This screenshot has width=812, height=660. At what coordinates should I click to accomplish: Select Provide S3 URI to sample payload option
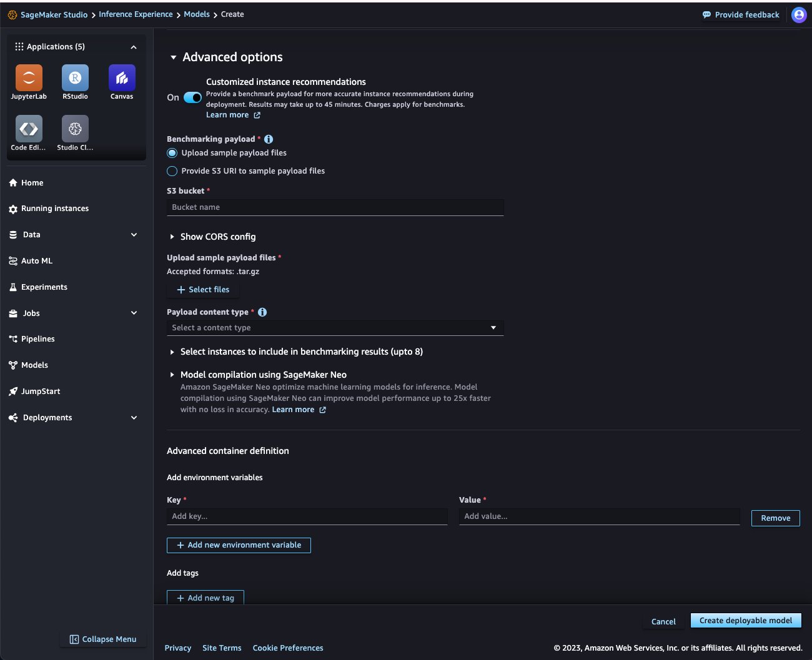pyautogui.click(x=172, y=171)
